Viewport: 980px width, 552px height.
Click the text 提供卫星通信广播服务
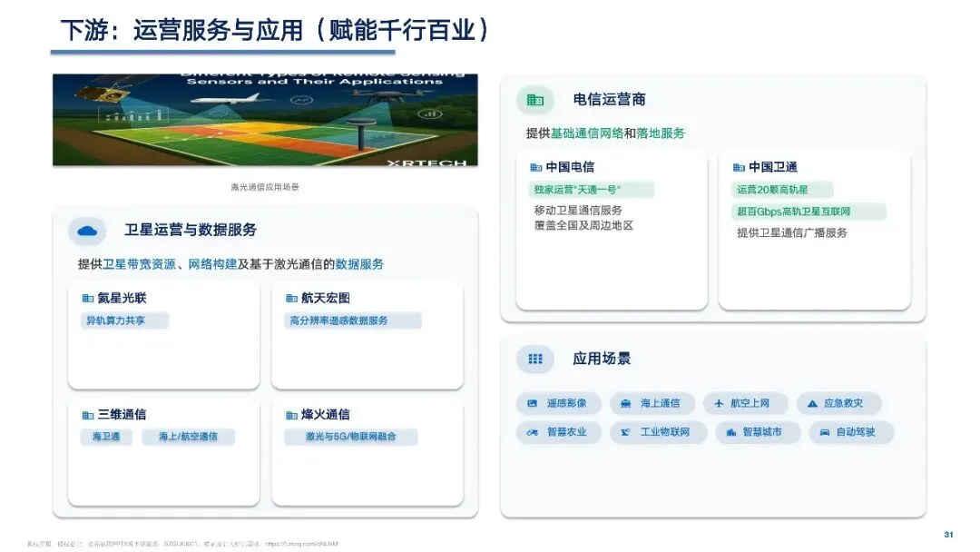(x=792, y=233)
